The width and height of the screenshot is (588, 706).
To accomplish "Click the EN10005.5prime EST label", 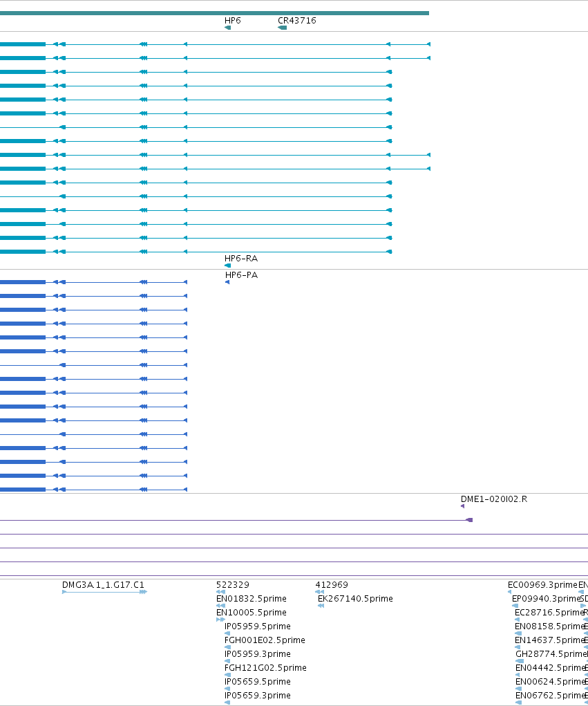I will [x=252, y=613].
